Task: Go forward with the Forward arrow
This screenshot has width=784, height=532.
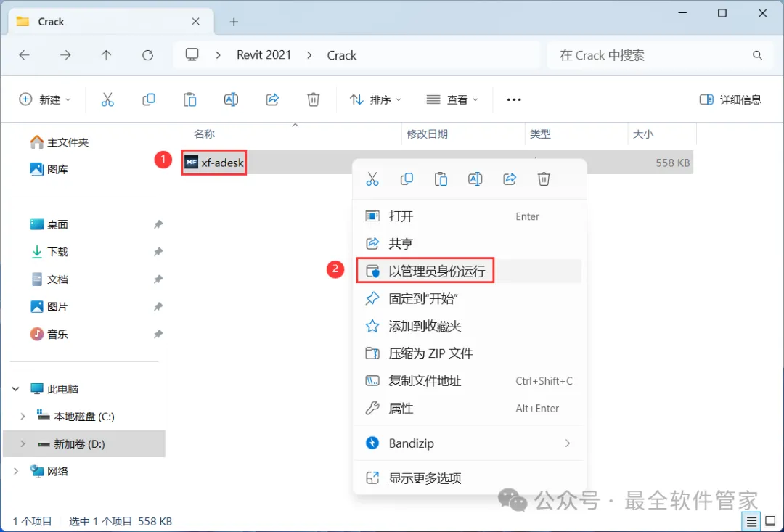Action: tap(65, 55)
